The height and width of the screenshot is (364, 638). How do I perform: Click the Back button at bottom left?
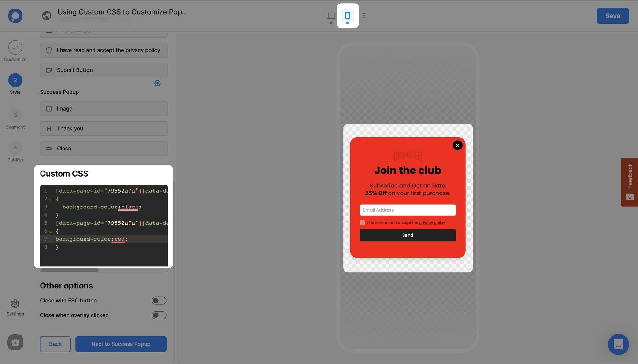(55, 344)
